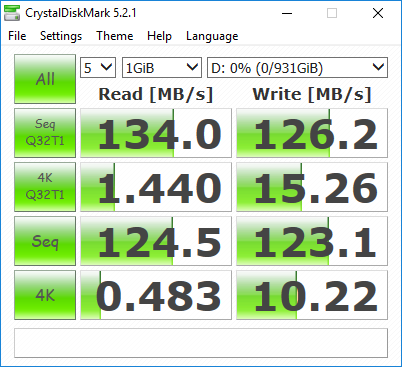Click the empty comment field at bottom

[x=201, y=343]
